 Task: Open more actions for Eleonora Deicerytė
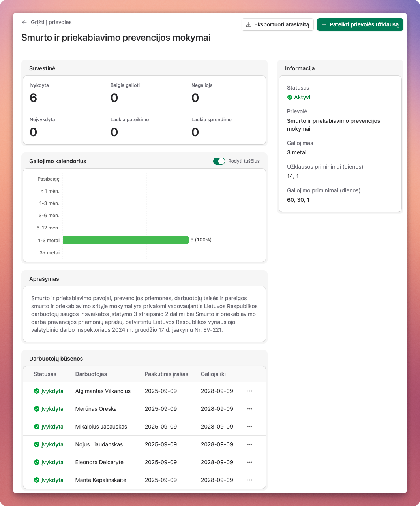click(x=249, y=462)
